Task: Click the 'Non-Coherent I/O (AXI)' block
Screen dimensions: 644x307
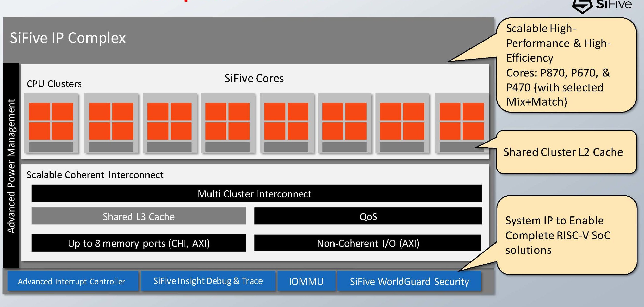Action: click(x=368, y=243)
